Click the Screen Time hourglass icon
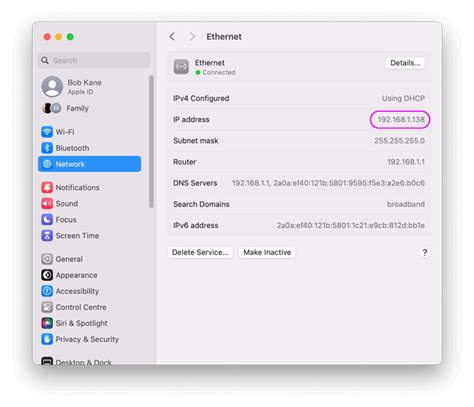Image resolution: width=474 pixels, height=407 pixels. click(x=47, y=235)
